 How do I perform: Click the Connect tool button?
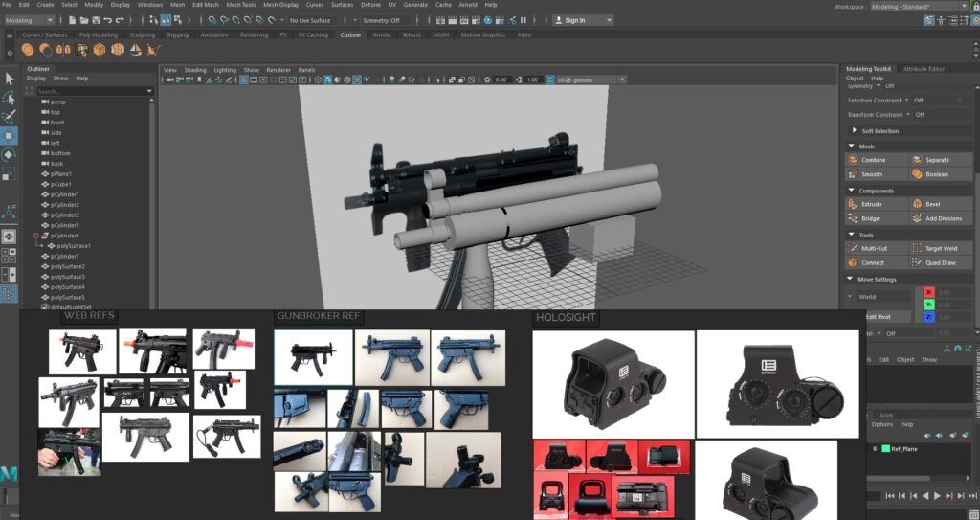tap(877, 262)
